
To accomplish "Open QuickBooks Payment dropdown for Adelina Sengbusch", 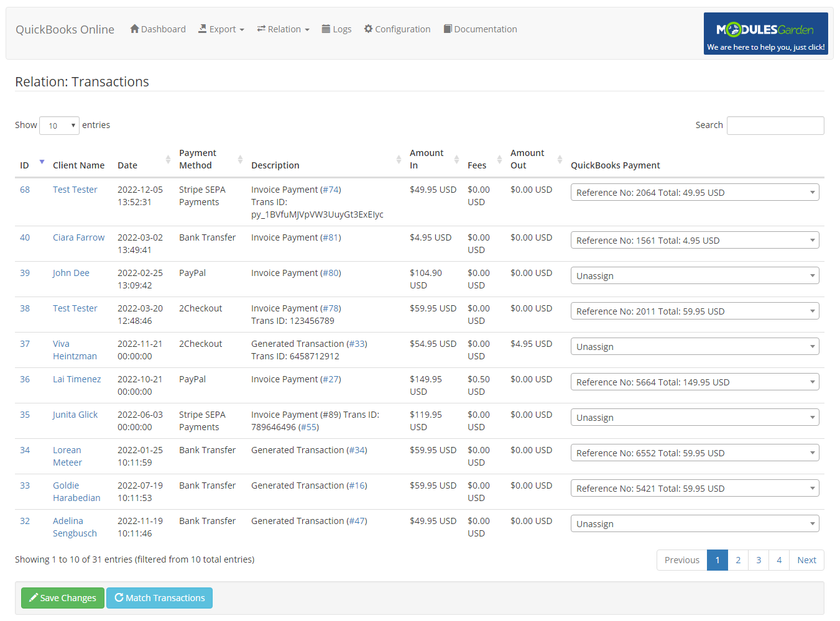I will 695,524.
